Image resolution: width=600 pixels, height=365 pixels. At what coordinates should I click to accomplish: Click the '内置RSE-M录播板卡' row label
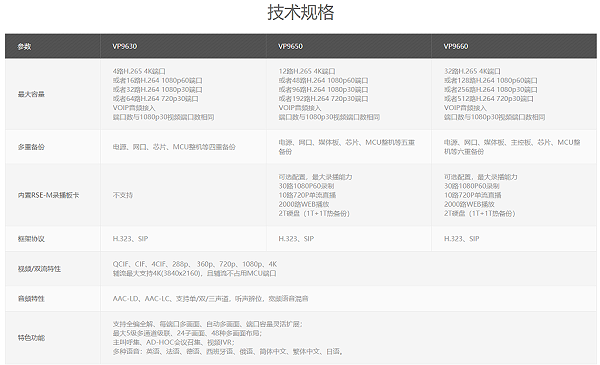(x=48, y=195)
